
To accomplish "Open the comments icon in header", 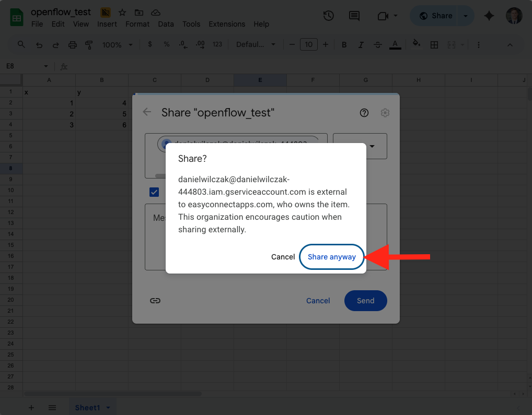I will [x=354, y=16].
